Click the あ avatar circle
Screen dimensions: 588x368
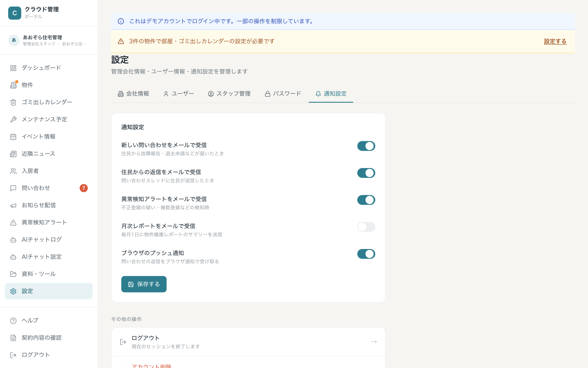(14, 40)
